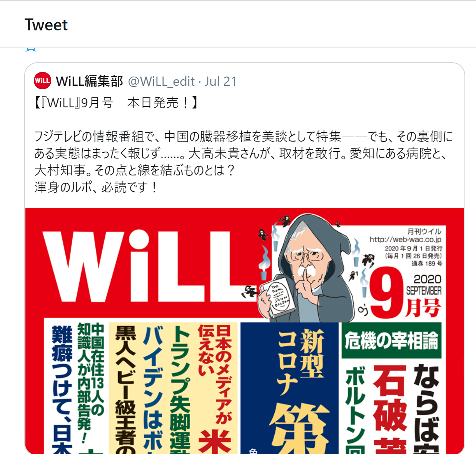Image resolution: width=476 pixels, height=454 pixels.
Task: Click the green トランプ失脚 headline column
Action: click(180, 389)
